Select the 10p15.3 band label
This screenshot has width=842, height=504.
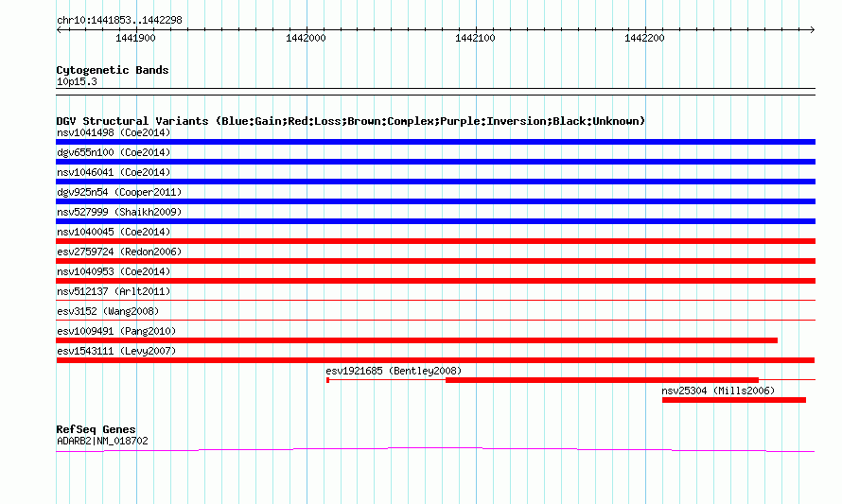(77, 81)
